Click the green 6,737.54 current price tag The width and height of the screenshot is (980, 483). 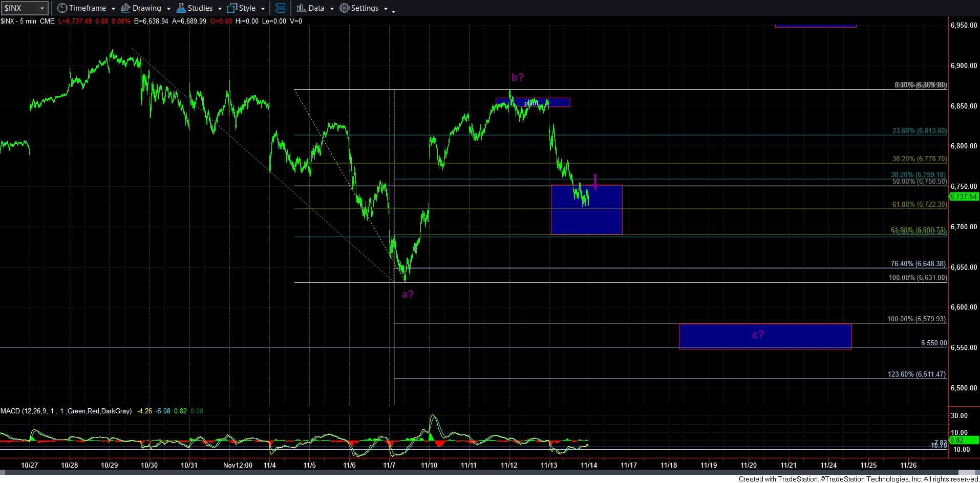pyautogui.click(x=963, y=197)
